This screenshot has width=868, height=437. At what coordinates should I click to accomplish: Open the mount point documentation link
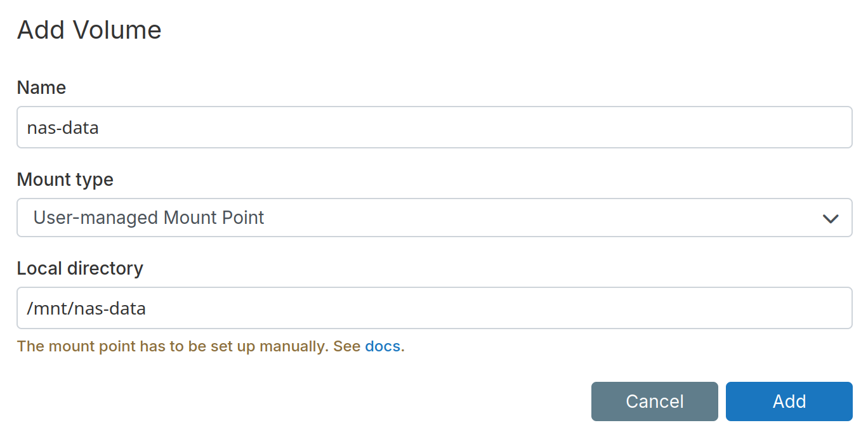point(382,346)
